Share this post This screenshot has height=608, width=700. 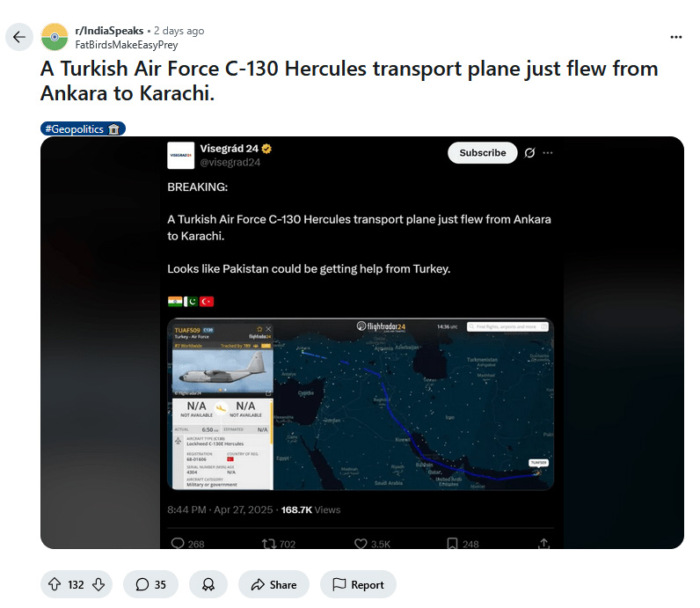coord(273,584)
